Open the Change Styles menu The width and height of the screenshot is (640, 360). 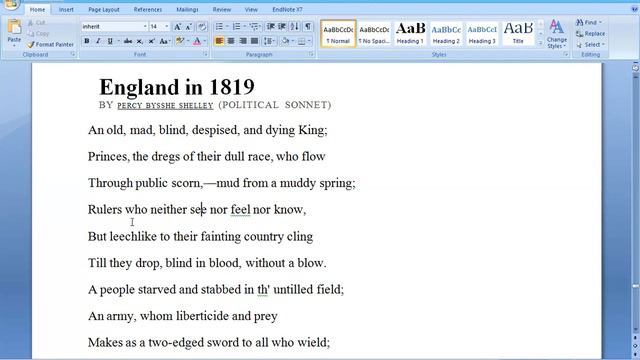click(x=557, y=33)
